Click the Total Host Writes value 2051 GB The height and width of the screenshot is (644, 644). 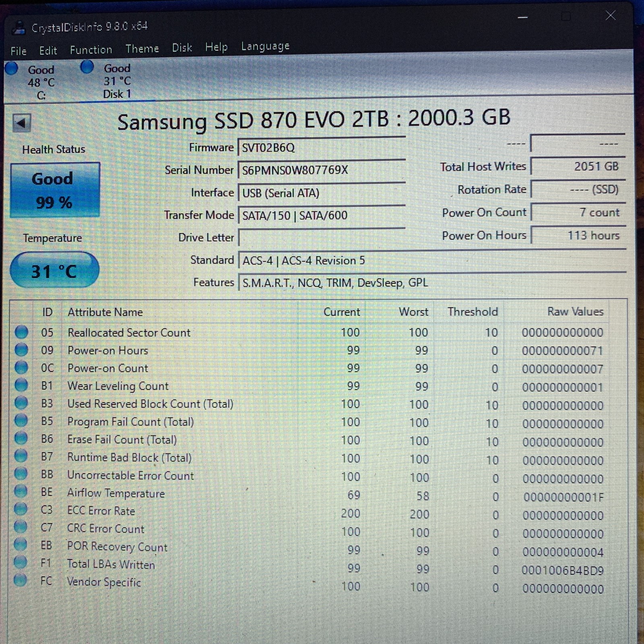pyautogui.click(x=578, y=166)
